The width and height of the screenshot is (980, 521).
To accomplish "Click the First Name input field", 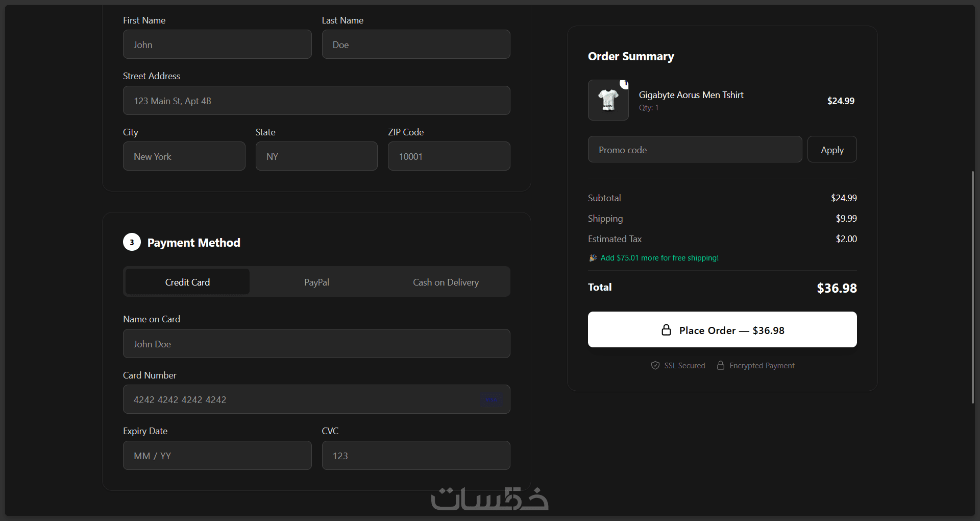I will click(x=217, y=44).
